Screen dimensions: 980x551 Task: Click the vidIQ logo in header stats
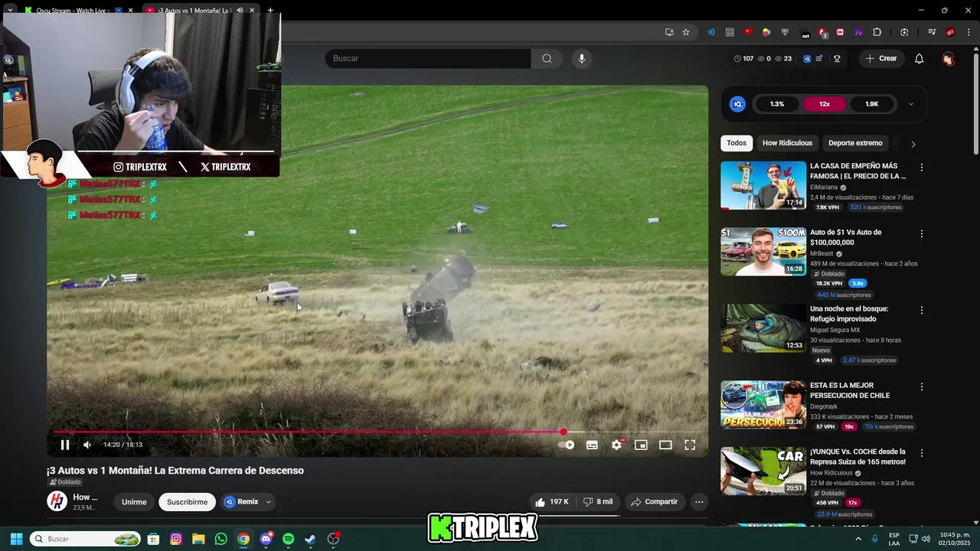point(807,59)
